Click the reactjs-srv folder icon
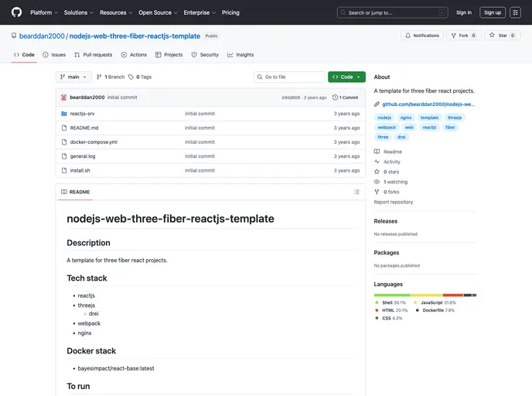The image size is (532, 396). [x=63, y=114]
